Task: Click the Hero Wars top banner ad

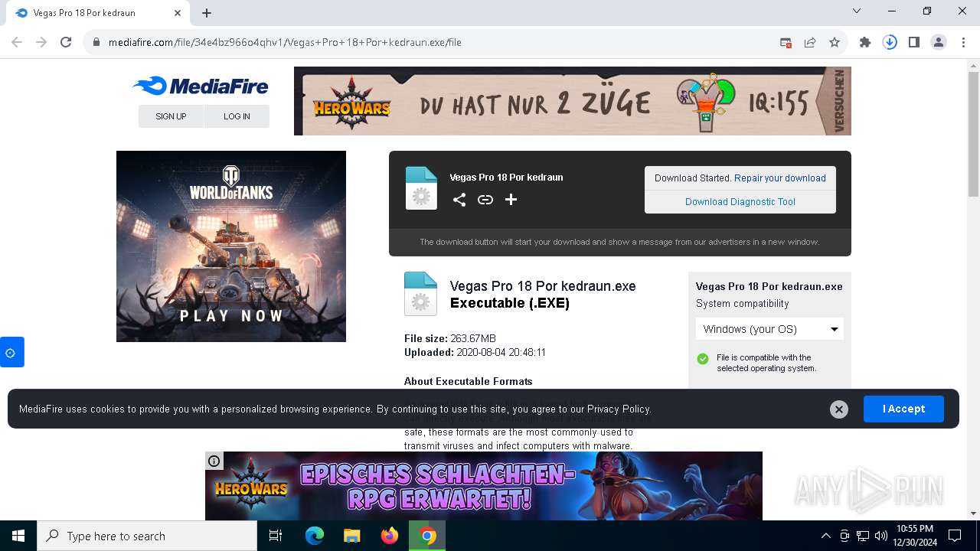Action: 573,101
